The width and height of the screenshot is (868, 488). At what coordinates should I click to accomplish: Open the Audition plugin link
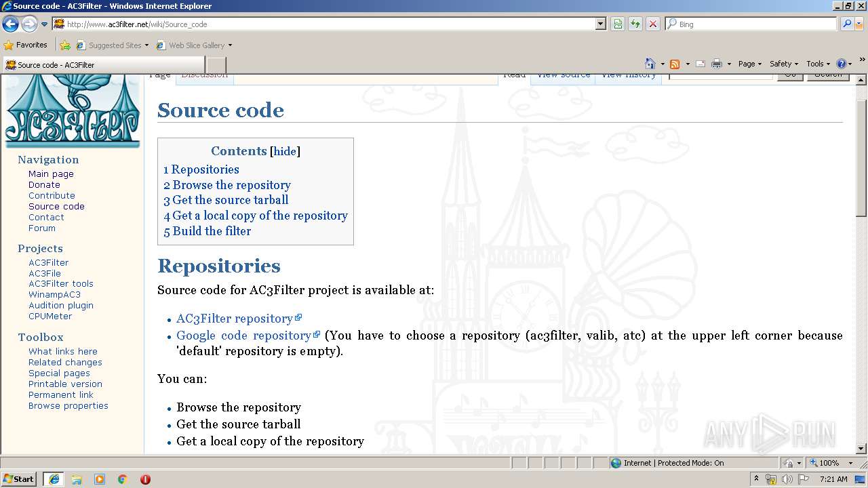[x=61, y=306]
